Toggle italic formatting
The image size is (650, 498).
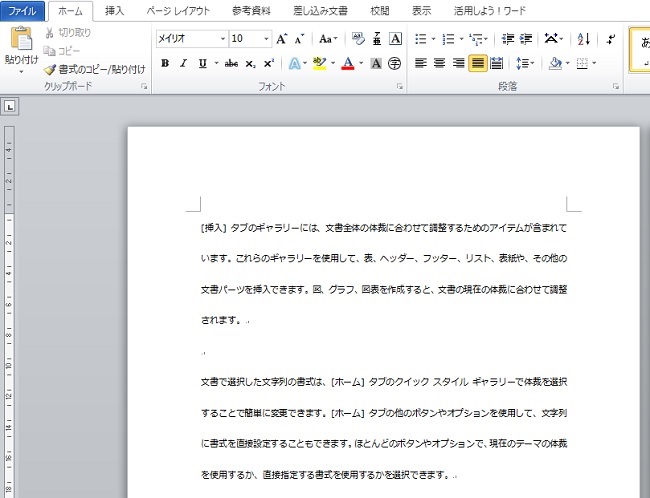tap(183, 63)
